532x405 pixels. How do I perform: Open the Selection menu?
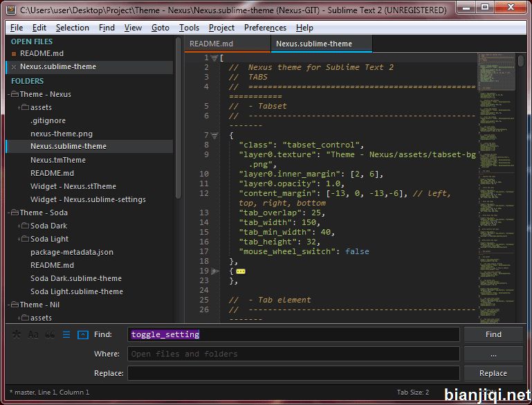[x=72, y=28]
